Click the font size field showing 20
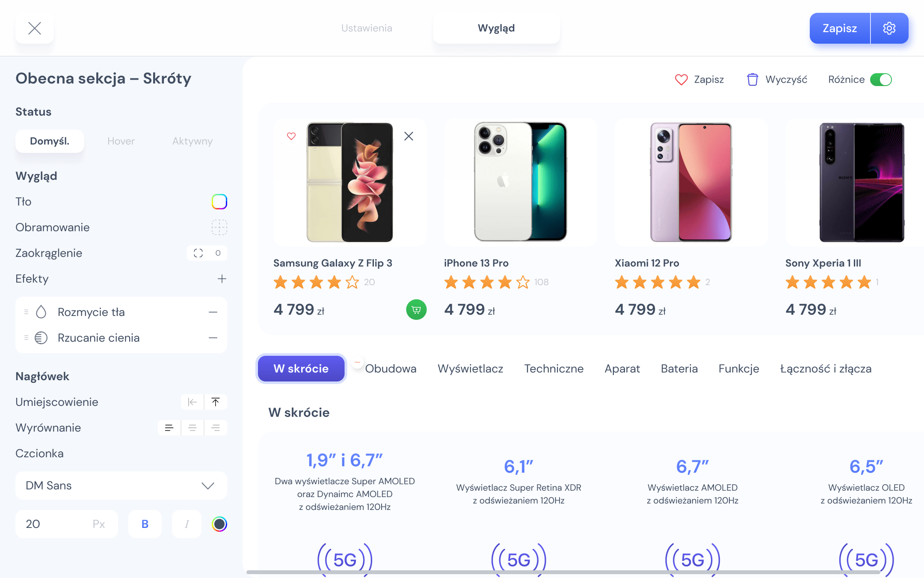The height and width of the screenshot is (578, 924). pos(67,524)
